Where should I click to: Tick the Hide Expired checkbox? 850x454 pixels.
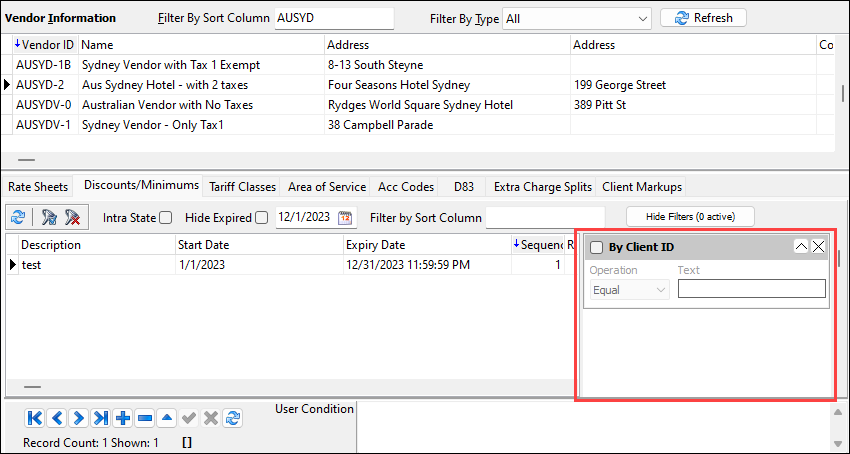pos(261,218)
